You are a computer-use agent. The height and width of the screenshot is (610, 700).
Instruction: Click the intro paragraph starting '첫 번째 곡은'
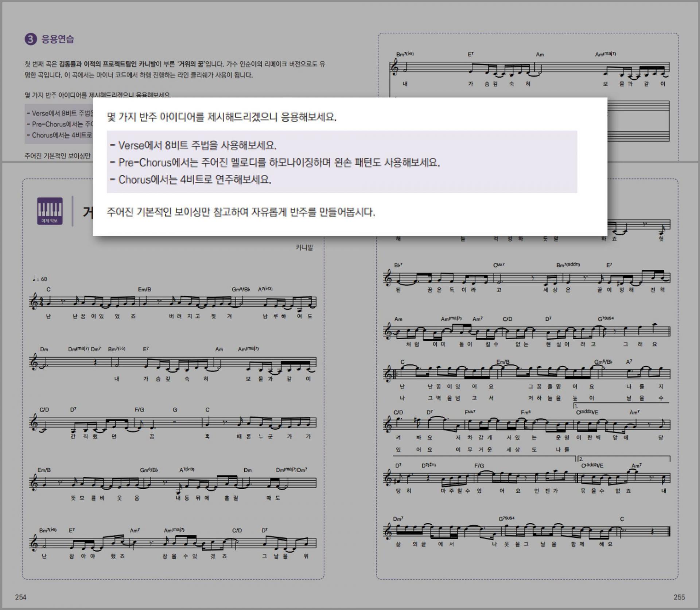(x=175, y=69)
